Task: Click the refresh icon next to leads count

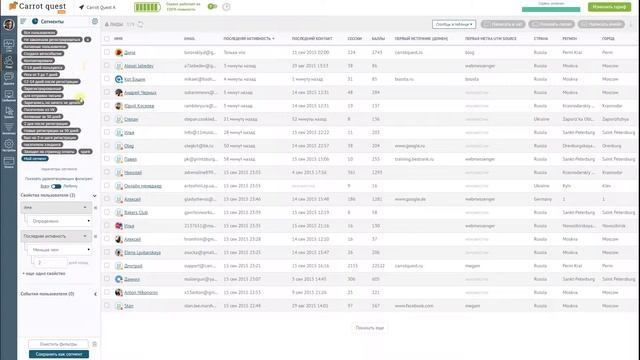Action: click(x=140, y=24)
